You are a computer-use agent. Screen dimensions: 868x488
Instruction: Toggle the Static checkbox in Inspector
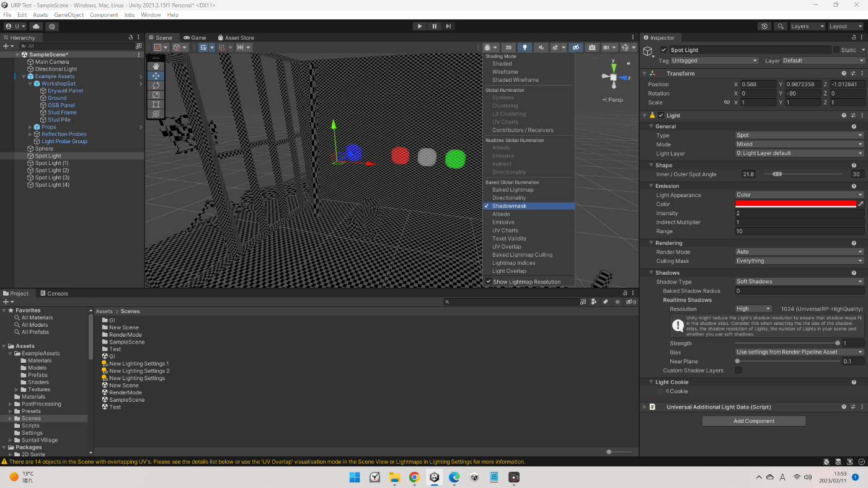(836, 50)
